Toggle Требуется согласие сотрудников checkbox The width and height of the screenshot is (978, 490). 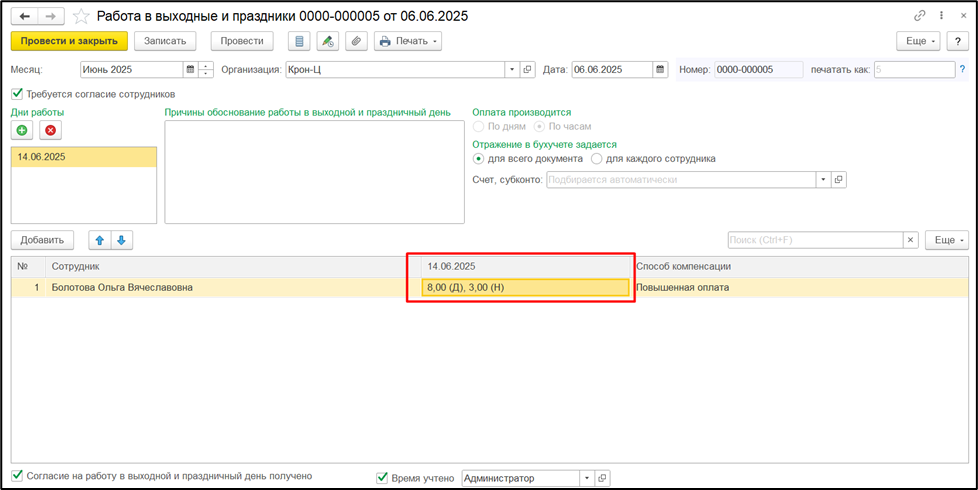click(17, 95)
